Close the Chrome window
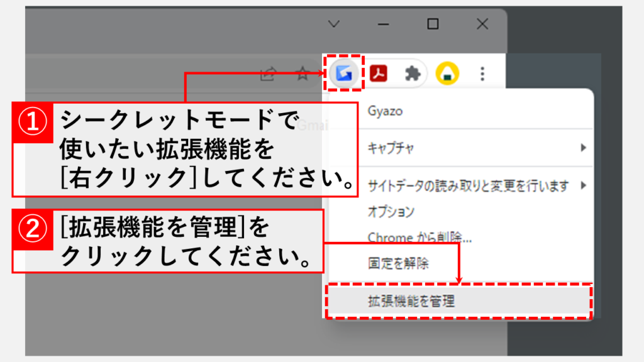The image size is (644, 362). (482, 24)
